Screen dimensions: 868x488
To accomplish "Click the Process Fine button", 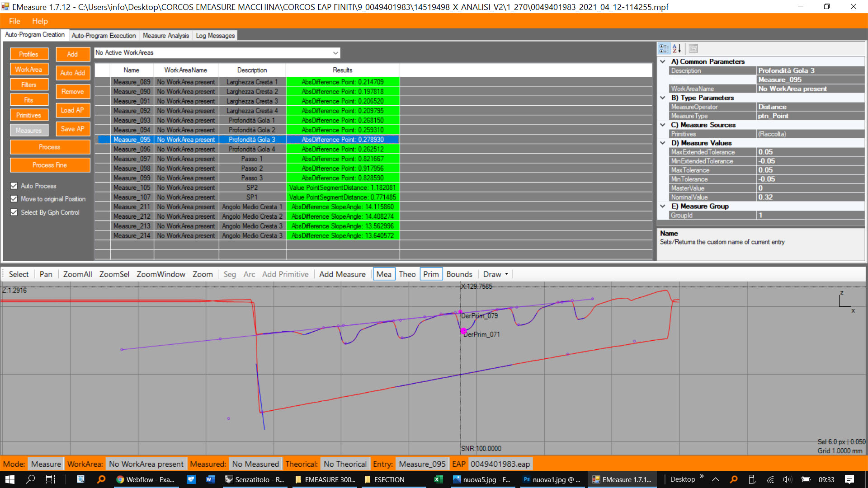I will coord(50,165).
